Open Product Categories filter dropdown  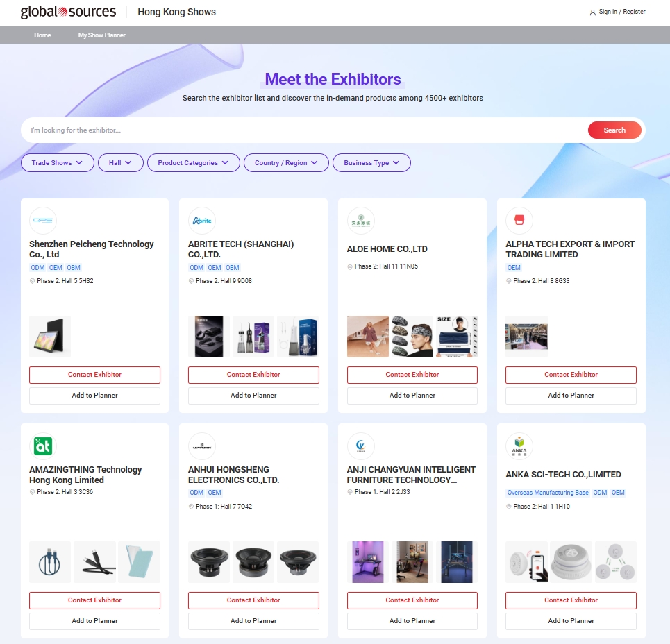click(194, 162)
